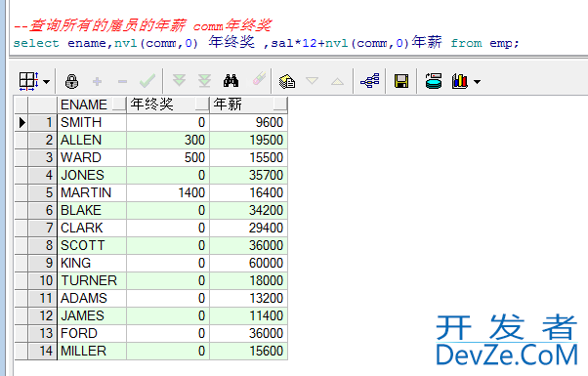Click the clear record eraser icon
The image size is (588, 376).
[259, 79]
